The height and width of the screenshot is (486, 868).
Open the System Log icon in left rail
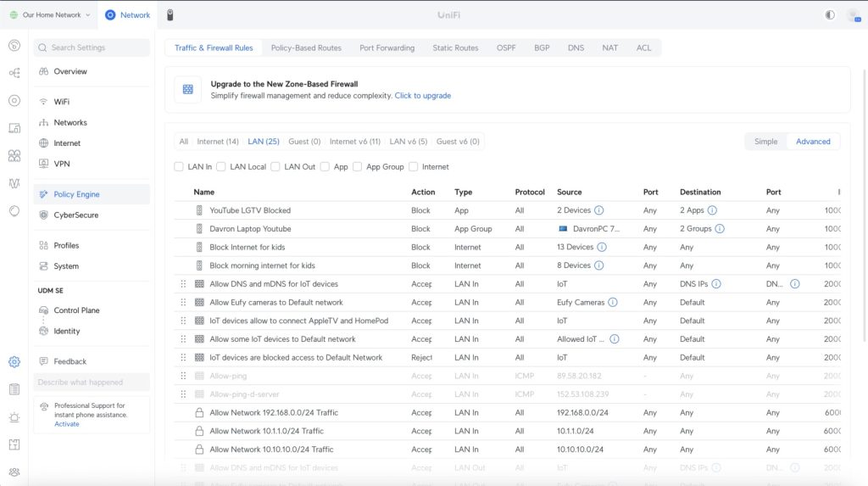click(14, 389)
